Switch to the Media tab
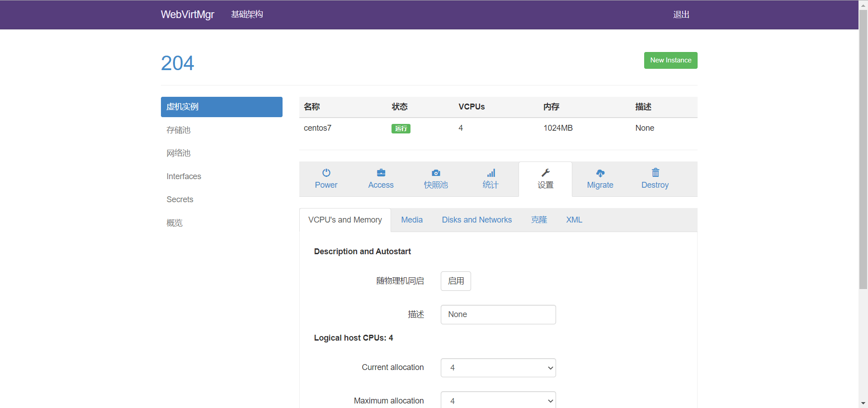Viewport: 868px width, 408px height. 411,220
